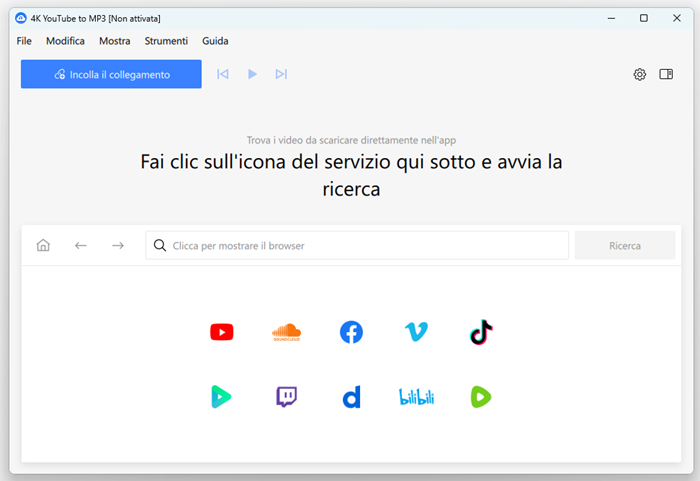The image size is (700, 481).
Task: Select the Facebook service icon
Action: pos(351,332)
